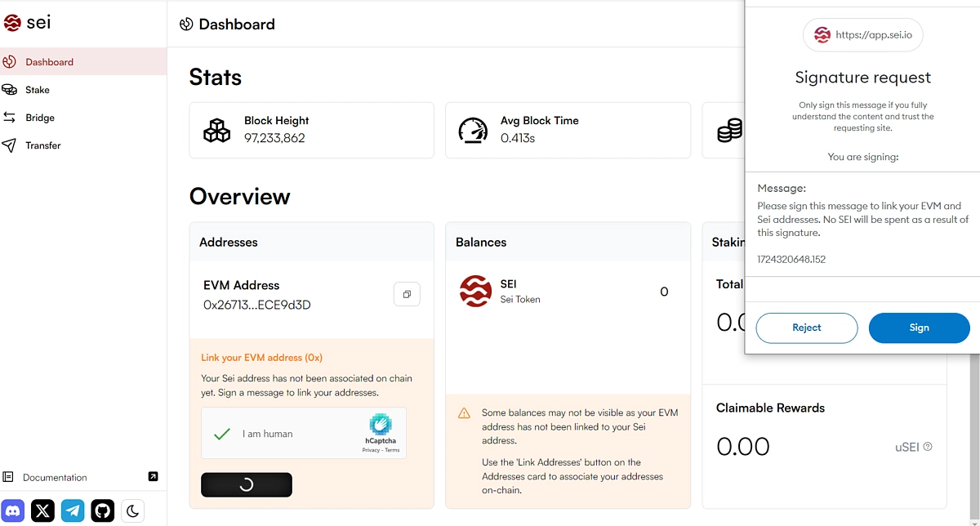Toggle dark mode moon icon
The width and height of the screenshot is (980, 526).
132,511
